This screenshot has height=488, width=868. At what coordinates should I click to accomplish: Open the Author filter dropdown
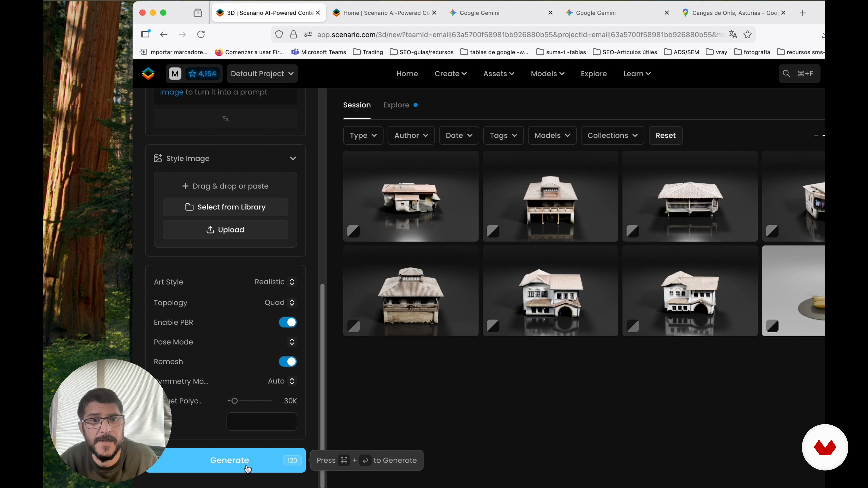click(411, 135)
